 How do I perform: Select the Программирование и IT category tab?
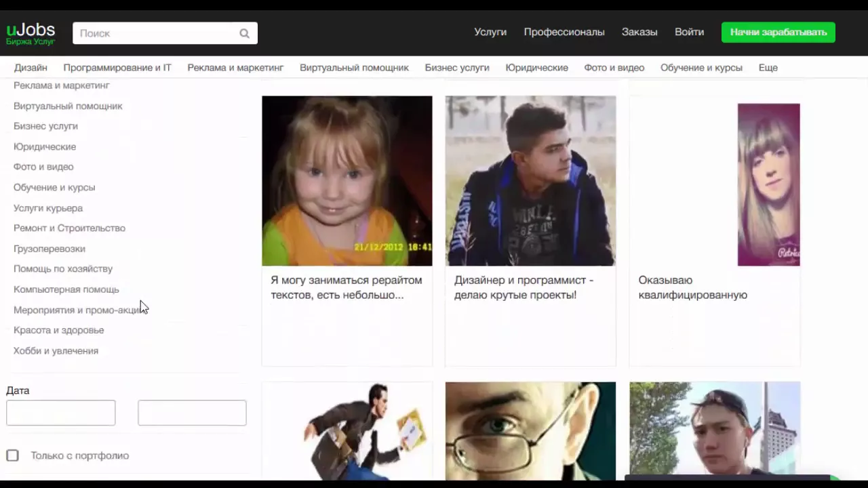coord(117,68)
